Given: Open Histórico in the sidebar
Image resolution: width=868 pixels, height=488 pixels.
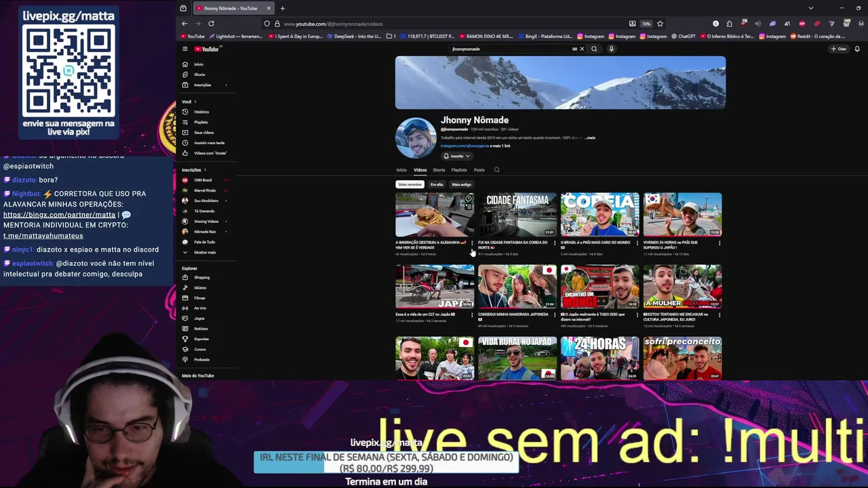Looking at the screenshot, I should pyautogui.click(x=201, y=112).
